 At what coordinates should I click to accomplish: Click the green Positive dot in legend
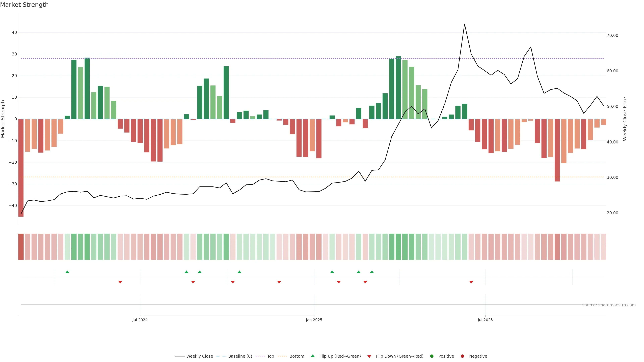click(x=432, y=356)
